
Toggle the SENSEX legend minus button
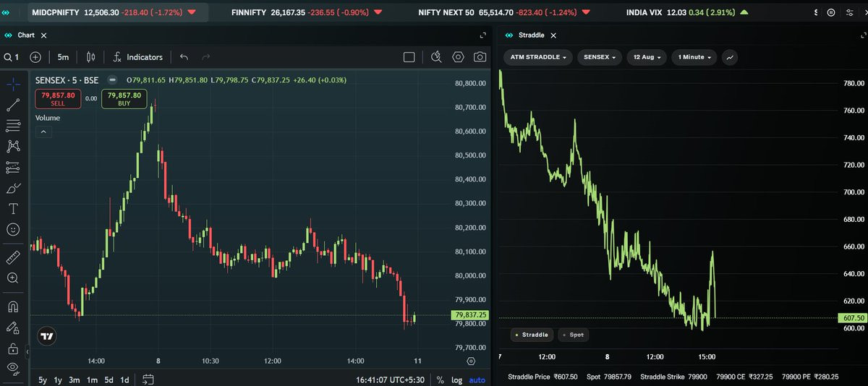tap(112, 80)
